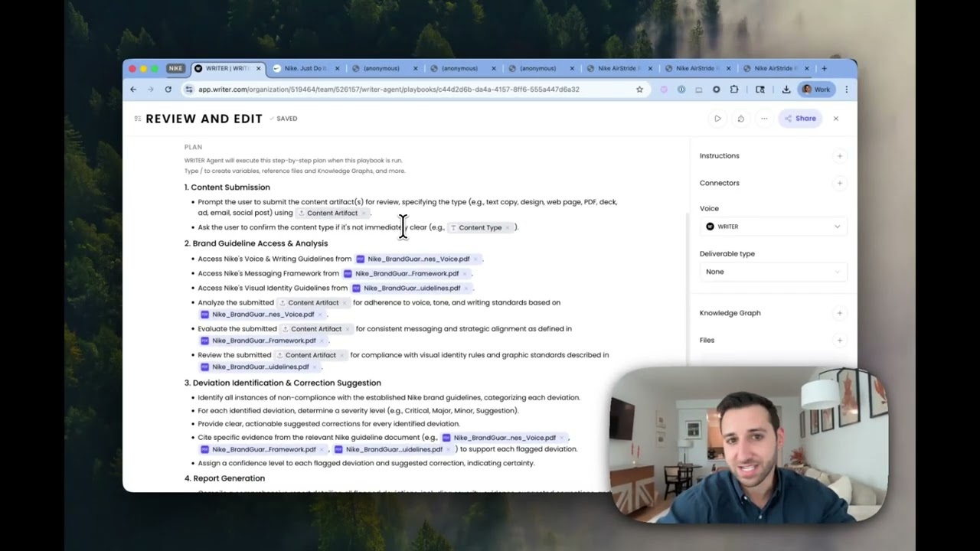Open Nike_BrandGuar...nes_Voice.pdf chip in Voice & Writing line
This screenshot has height=551, width=980.
tap(417, 259)
